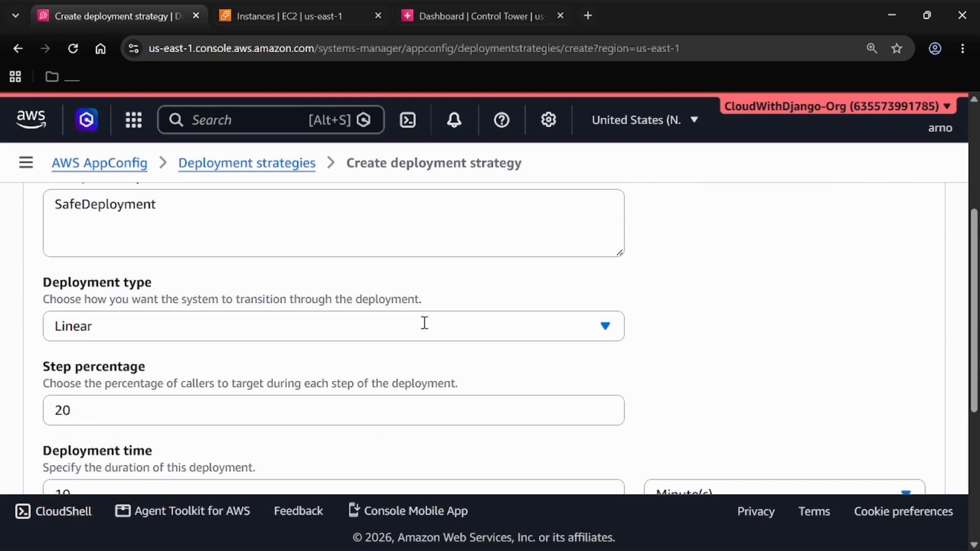The image size is (980, 551).
Task: Reload the browser page
Action: [73, 48]
